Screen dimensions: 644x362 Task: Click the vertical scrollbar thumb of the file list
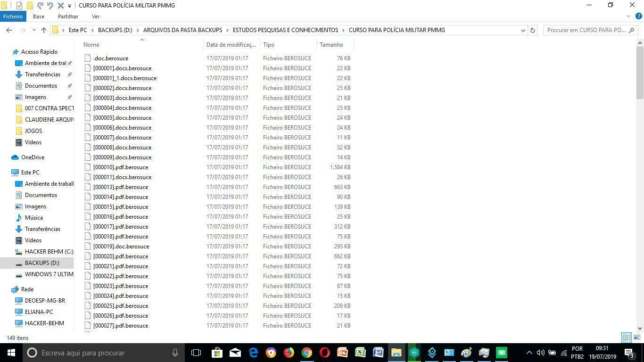[640, 73]
